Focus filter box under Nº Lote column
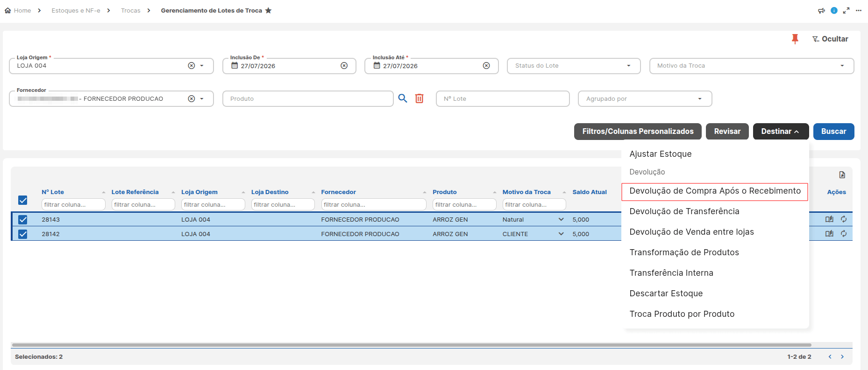The height and width of the screenshot is (370, 868). [73, 204]
